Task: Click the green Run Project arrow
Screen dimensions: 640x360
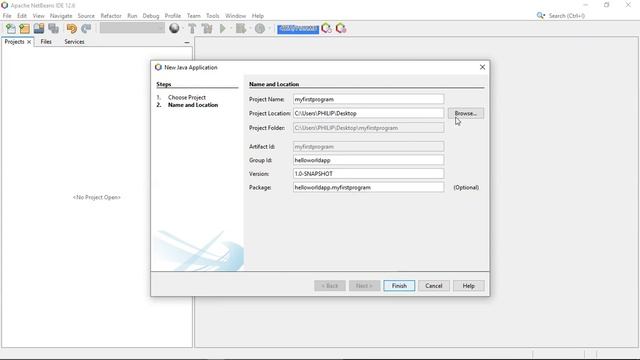Action: click(x=223, y=28)
